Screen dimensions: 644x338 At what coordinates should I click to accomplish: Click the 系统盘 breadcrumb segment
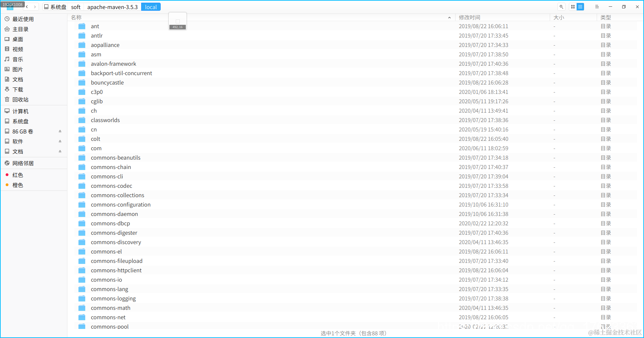coord(55,7)
